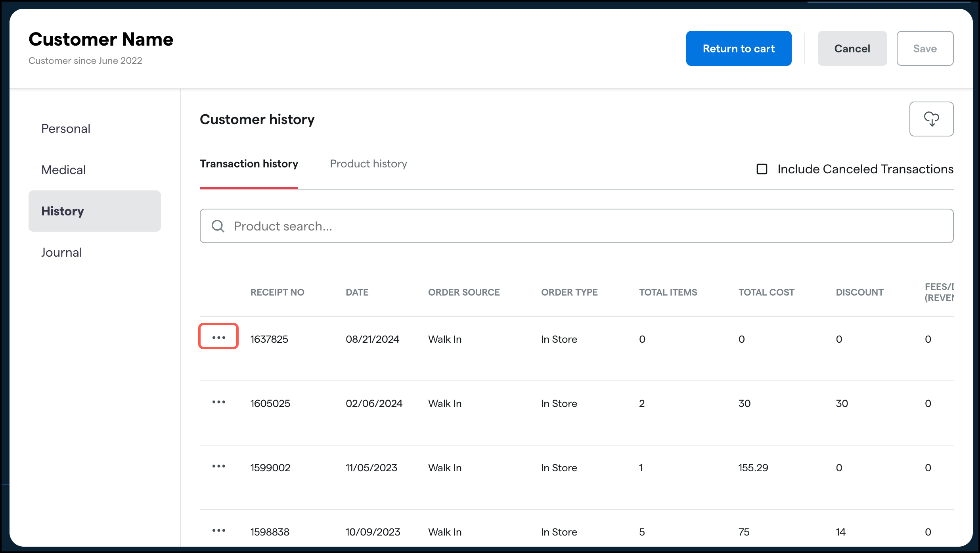Open the Medical section in sidebar
The image size is (980, 553).
pyautogui.click(x=63, y=170)
